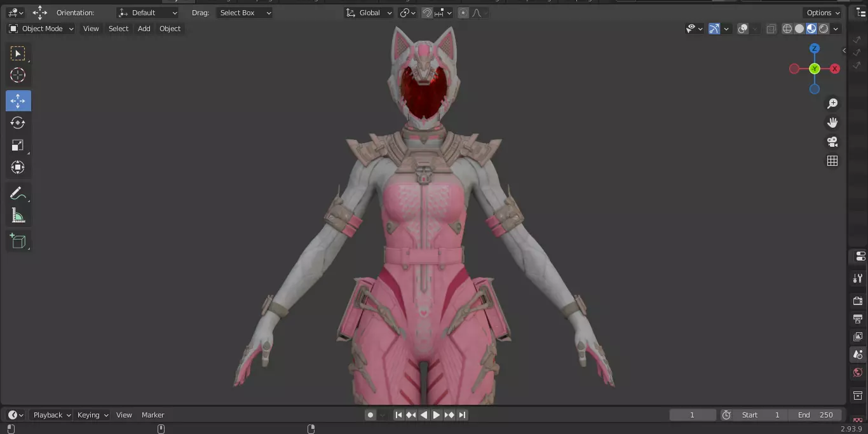Screen dimensions: 868x434
Task: Open the Object menu
Action: point(170,29)
